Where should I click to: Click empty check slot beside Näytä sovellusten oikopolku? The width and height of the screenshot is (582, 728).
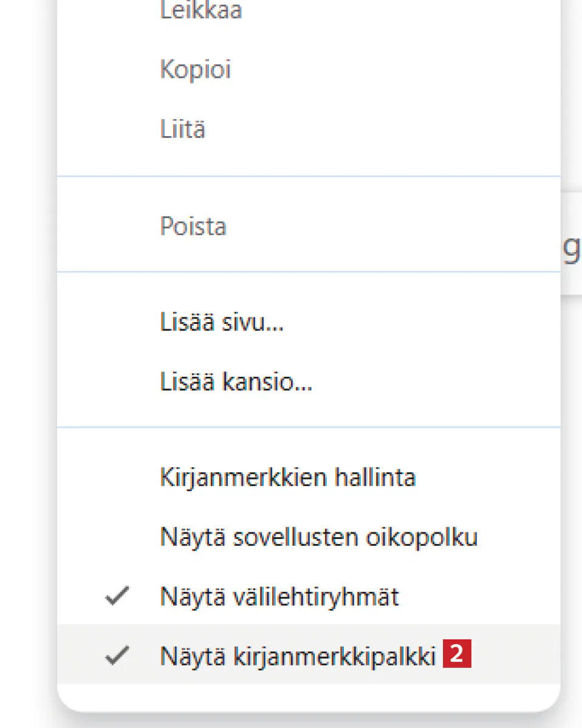pyautogui.click(x=117, y=537)
